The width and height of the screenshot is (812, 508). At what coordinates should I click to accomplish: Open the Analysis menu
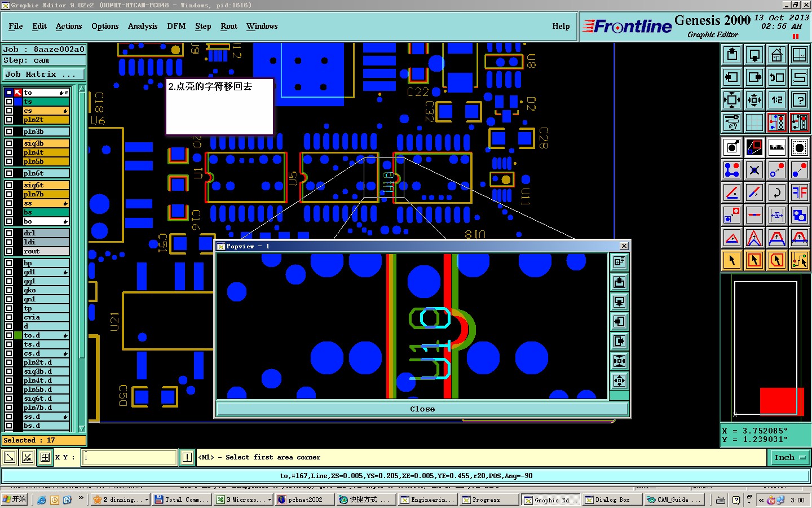point(143,27)
